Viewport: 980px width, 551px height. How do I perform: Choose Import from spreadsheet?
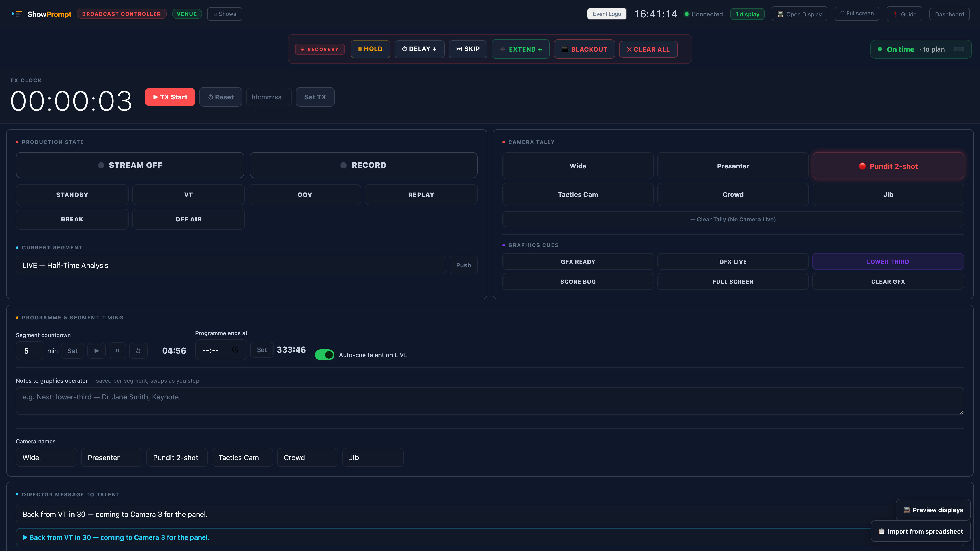pyautogui.click(x=921, y=531)
